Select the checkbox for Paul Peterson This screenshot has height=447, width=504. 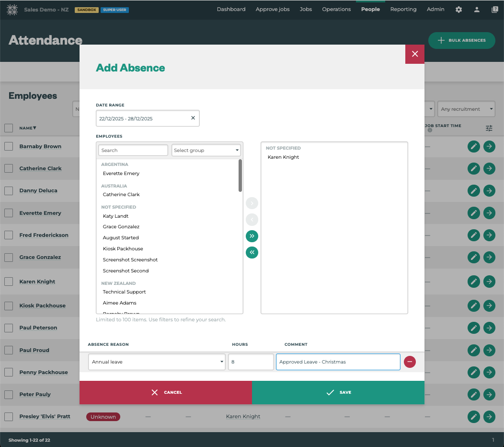(9, 328)
